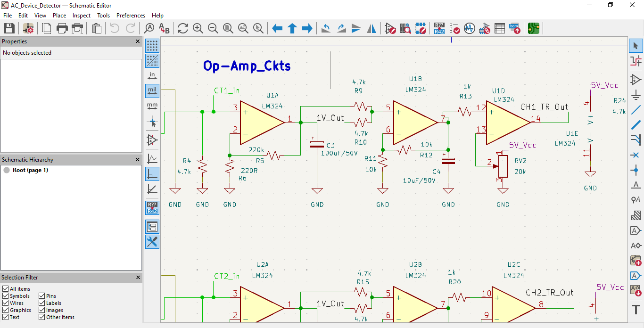Close the Selection Filter panel
The height and width of the screenshot is (328, 644).
point(138,278)
